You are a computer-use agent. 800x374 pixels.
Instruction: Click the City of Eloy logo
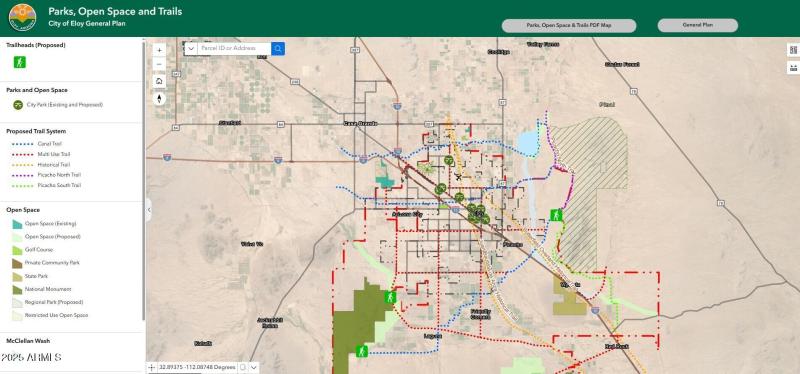(x=22, y=17)
